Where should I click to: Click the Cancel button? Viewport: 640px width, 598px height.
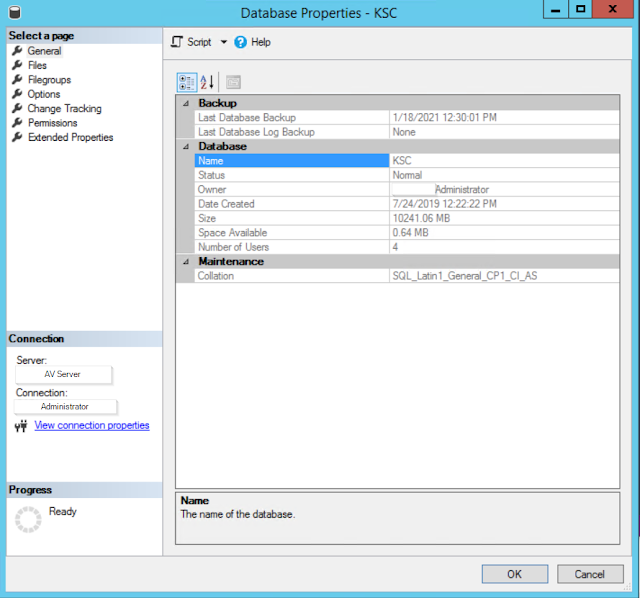pos(590,574)
